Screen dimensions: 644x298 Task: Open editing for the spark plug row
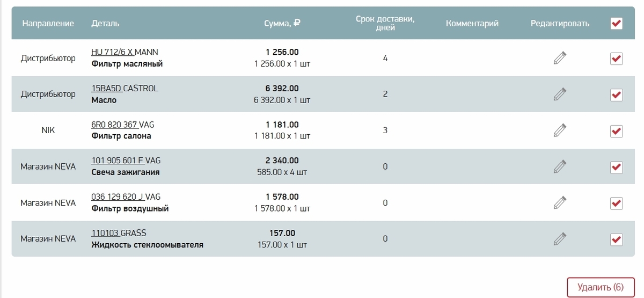coord(560,166)
